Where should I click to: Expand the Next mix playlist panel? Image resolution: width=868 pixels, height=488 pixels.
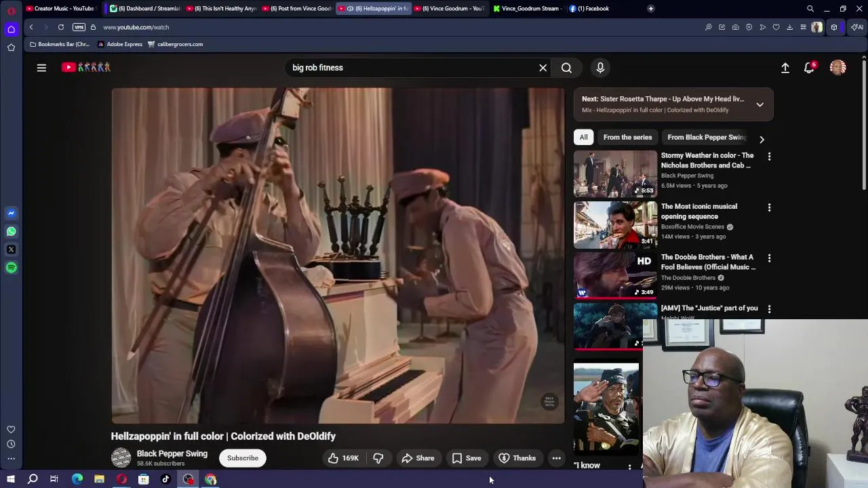point(760,104)
